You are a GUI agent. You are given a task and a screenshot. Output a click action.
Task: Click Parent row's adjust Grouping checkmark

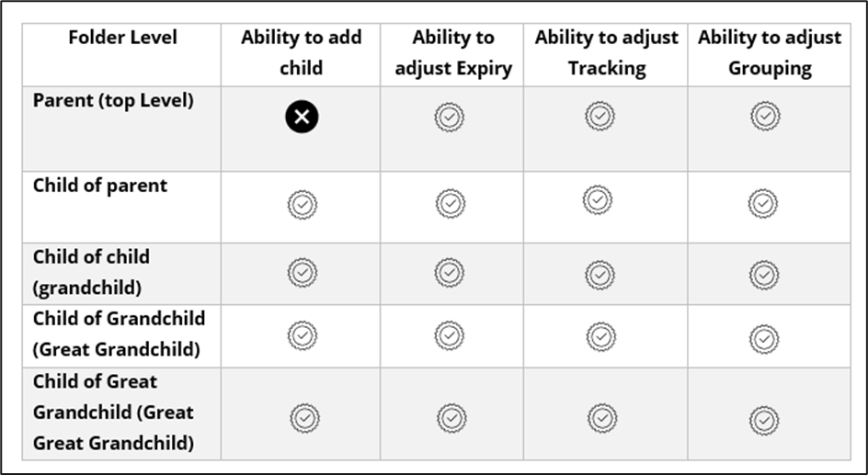[764, 116]
